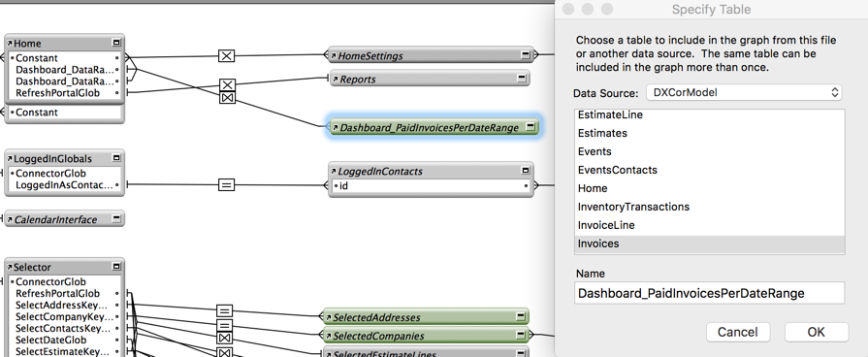Click the Name input field
This screenshot has width=868, height=357.
pos(710,293)
